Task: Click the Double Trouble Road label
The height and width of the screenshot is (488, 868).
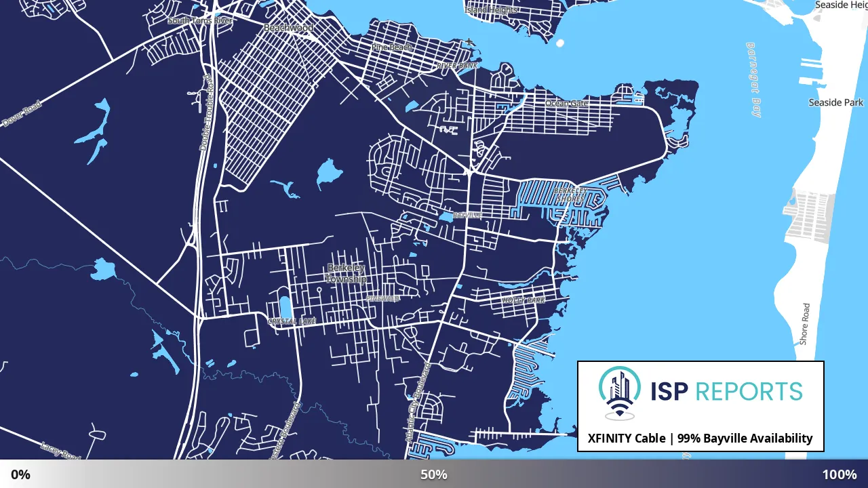Action: [x=206, y=113]
